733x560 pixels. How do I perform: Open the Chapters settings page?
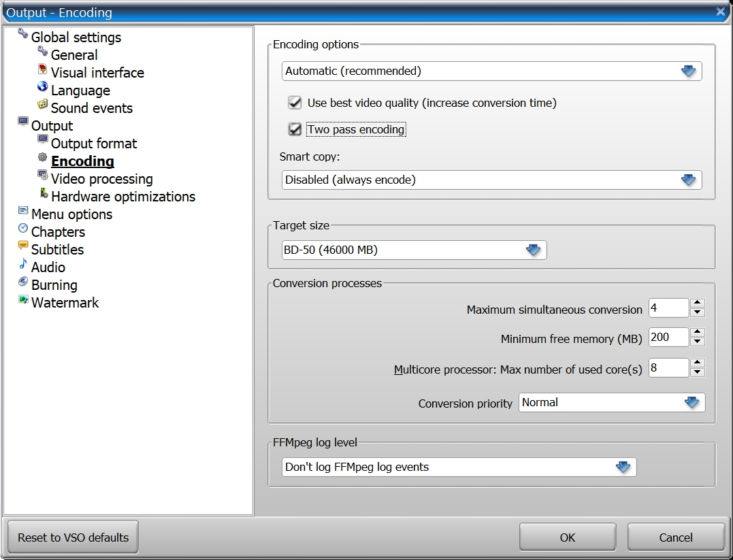[x=59, y=232]
